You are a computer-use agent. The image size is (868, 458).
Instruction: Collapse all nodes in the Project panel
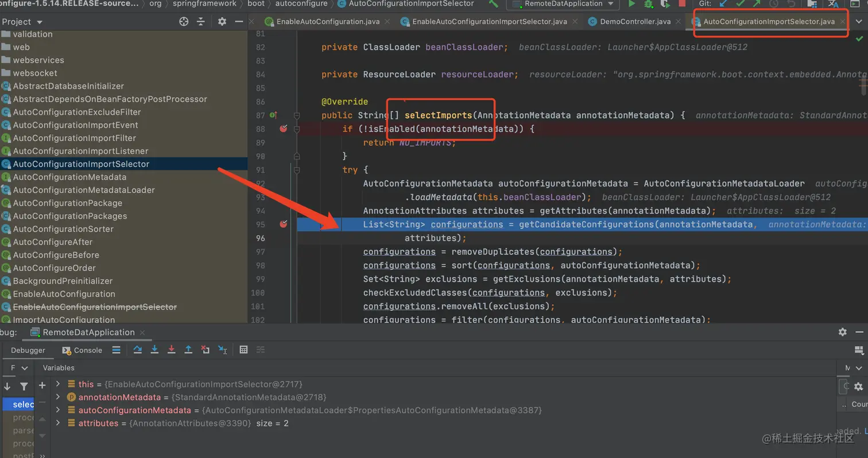click(201, 22)
